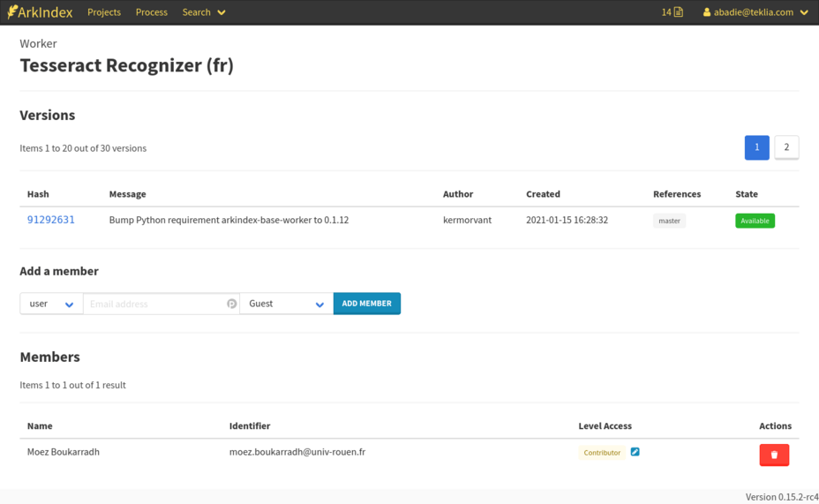The image size is (819, 504).
Task: Open the Guest access level dropdown
Action: [286, 304]
